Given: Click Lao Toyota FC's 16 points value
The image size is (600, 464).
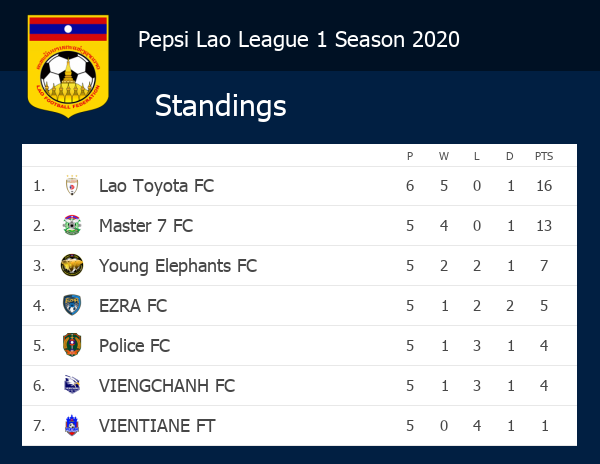Looking at the screenshot, I should pyautogui.click(x=544, y=186).
